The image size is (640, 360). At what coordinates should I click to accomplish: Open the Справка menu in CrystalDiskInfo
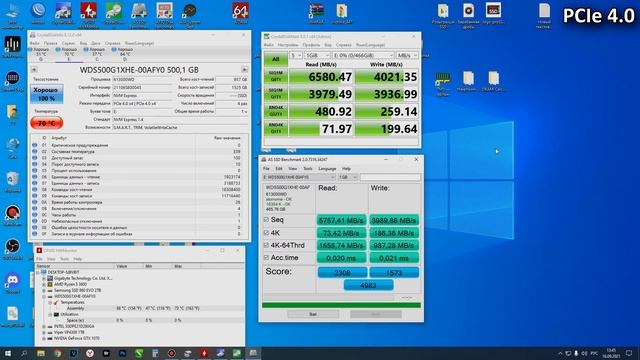click(113, 43)
